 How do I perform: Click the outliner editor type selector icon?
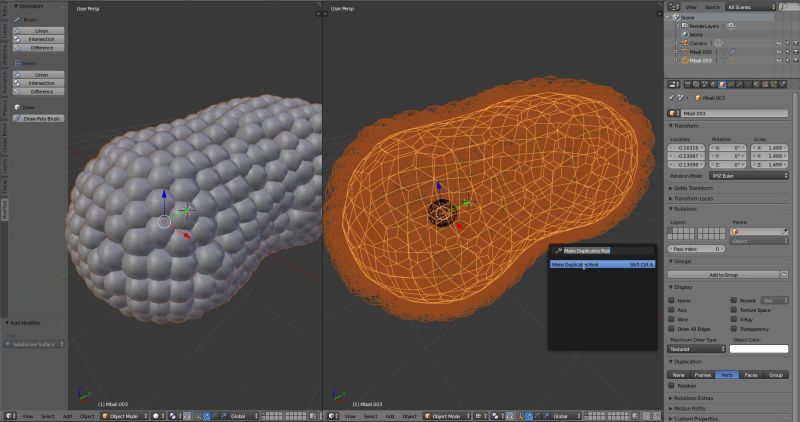point(673,7)
